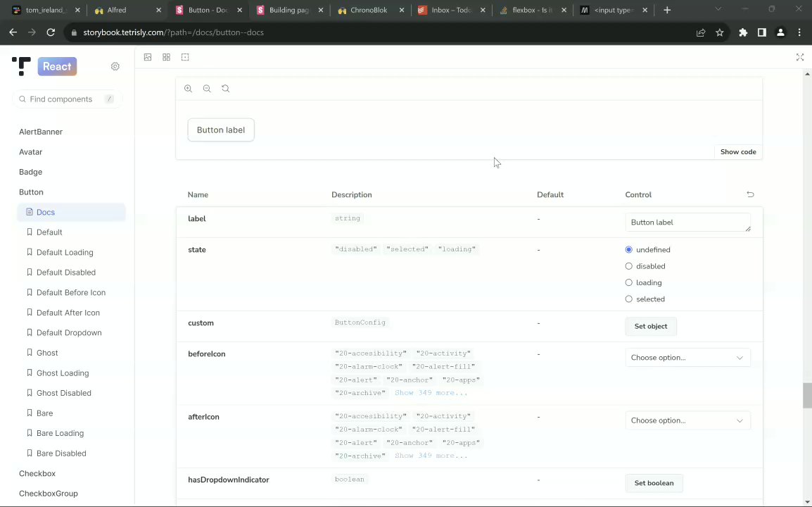Screen dimensions: 812x507
Task: Toggle the outline toolbar icon
Action: [185, 57]
